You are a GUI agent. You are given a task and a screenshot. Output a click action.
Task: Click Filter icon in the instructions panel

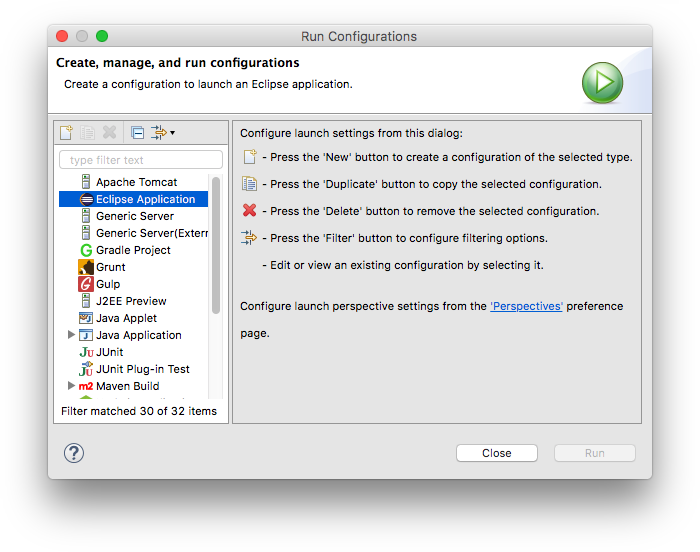pos(249,237)
